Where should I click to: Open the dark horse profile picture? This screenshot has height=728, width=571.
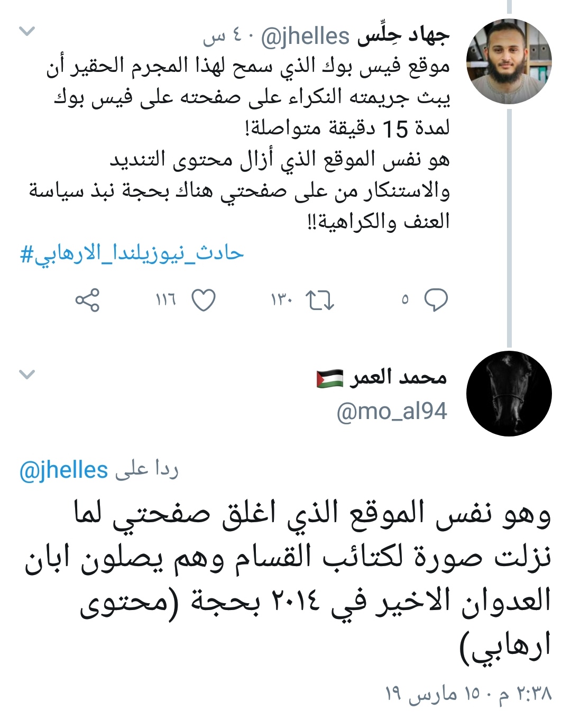pos(509,394)
